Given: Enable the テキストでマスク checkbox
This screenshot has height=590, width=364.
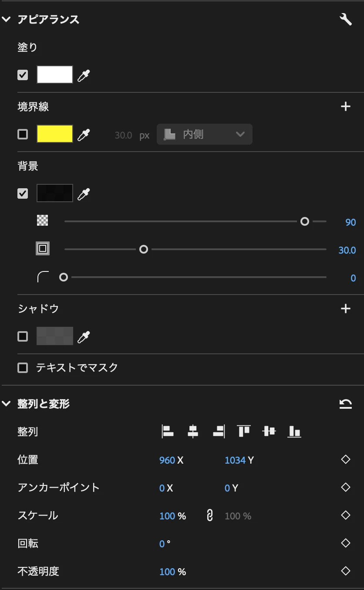Looking at the screenshot, I should tap(23, 368).
